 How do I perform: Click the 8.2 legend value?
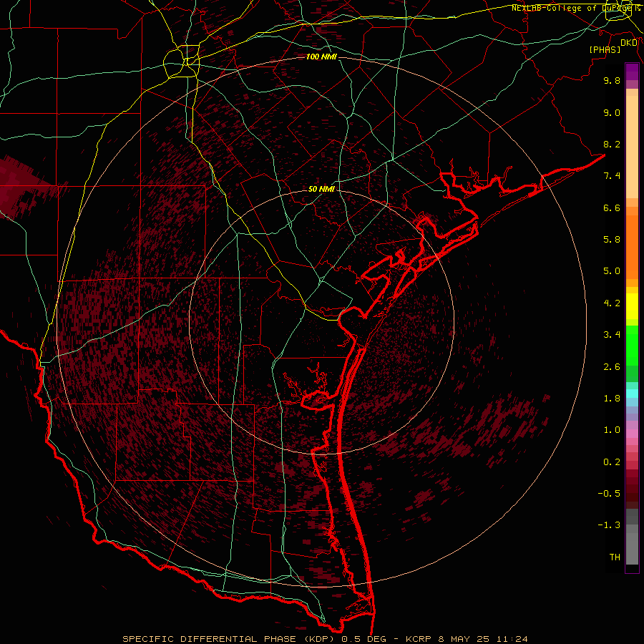pos(612,144)
